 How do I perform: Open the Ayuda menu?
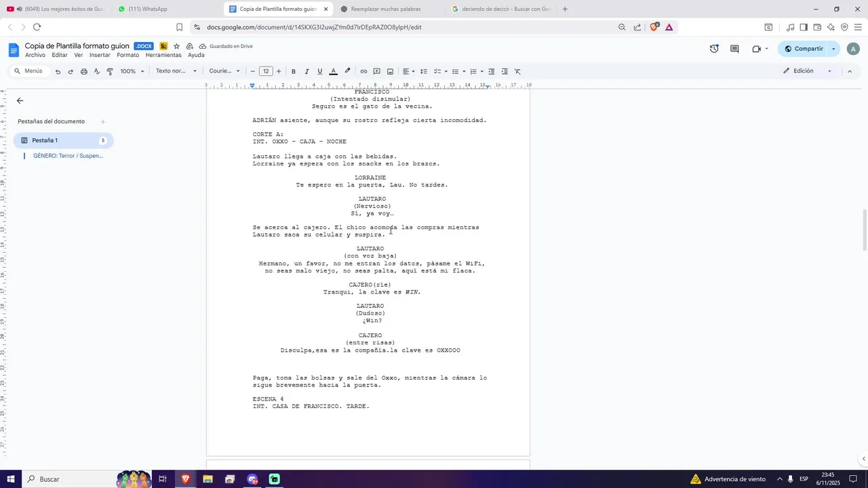(x=196, y=55)
